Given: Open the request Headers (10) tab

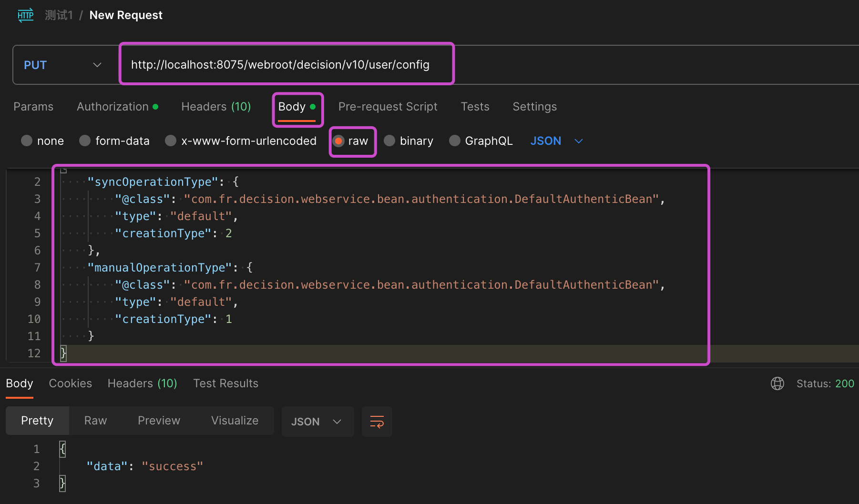Looking at the screenshot, I should 216,107.
